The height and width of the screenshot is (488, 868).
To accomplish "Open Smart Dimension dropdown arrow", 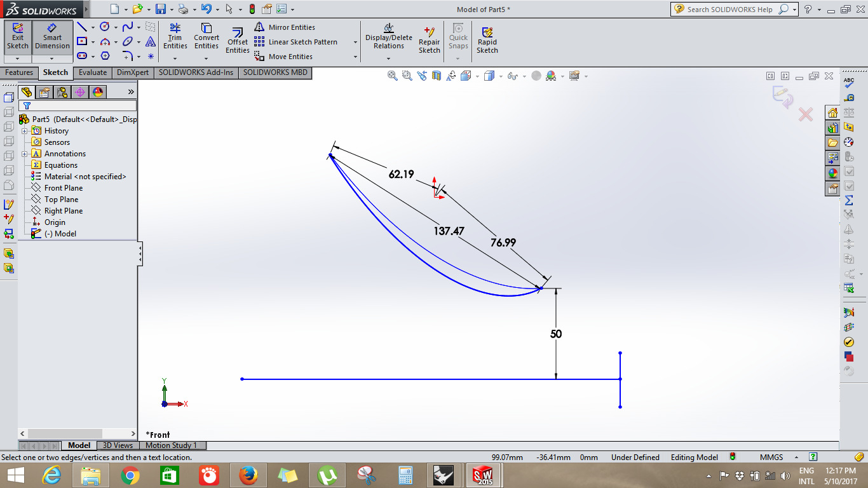I will click(x=52, y=59).
